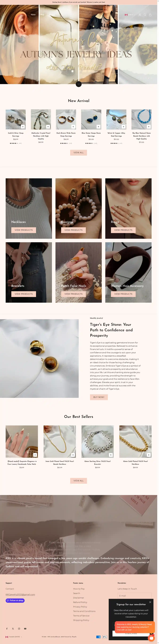The image size is (159, 644).
Task: Close the newsletter signup popup
Action: click(150, 602)
